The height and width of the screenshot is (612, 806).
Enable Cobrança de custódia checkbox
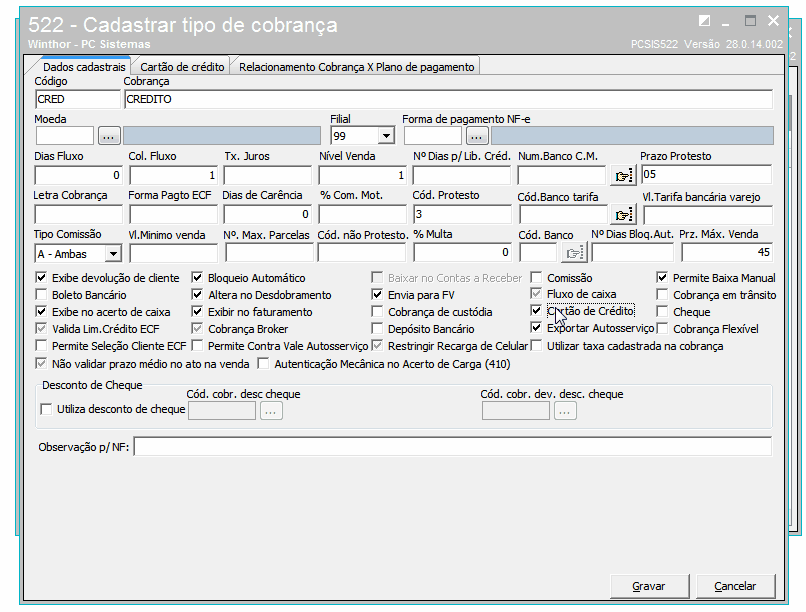pos(377,312)
